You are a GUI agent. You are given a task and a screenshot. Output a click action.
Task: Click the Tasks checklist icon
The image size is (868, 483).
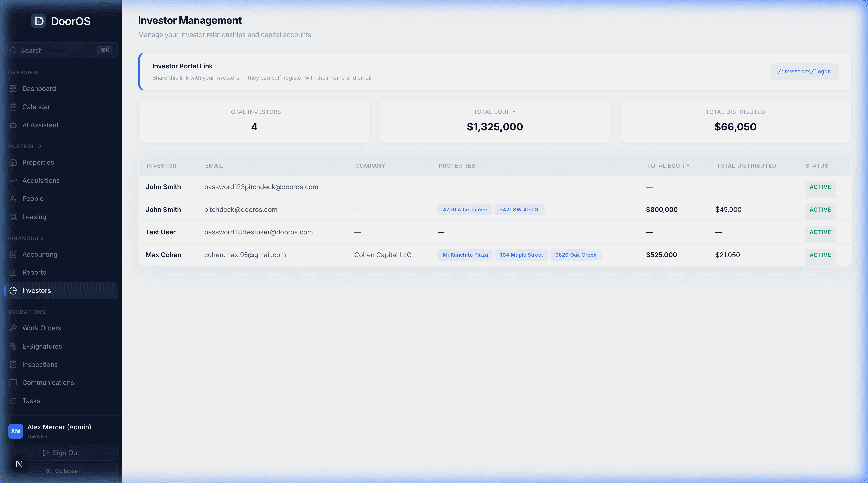coord(13,401)
